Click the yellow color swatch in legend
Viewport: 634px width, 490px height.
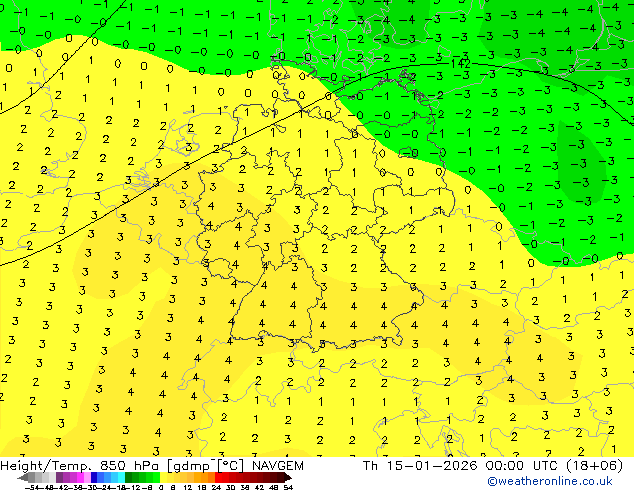tap(163, 478)
